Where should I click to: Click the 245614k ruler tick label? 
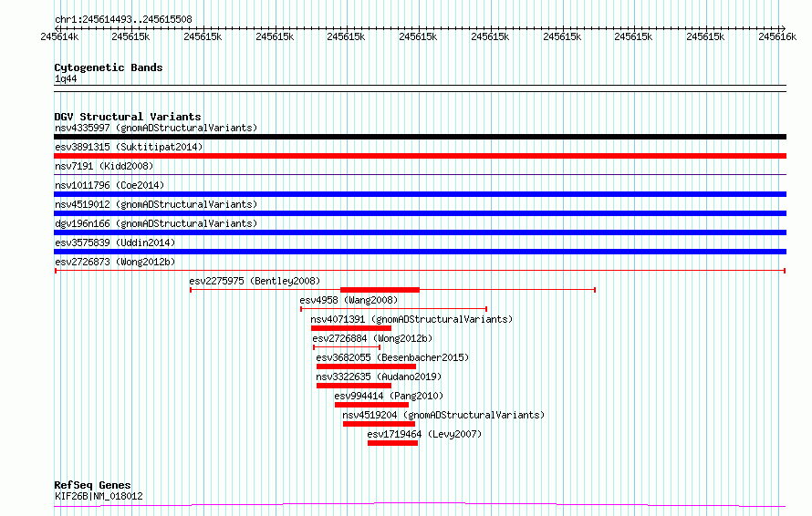(x=59, y=36)
